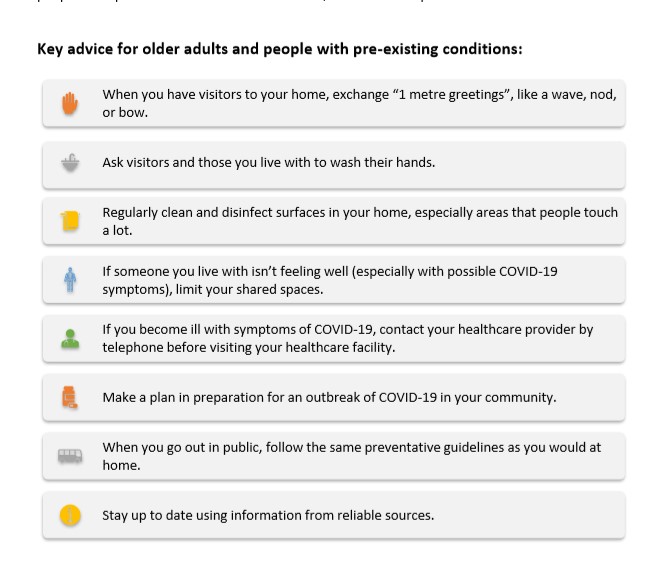Select the 'Key advice for older adults' heading
The height and width of the screenshot is (577, 672).
pos(280,48)
